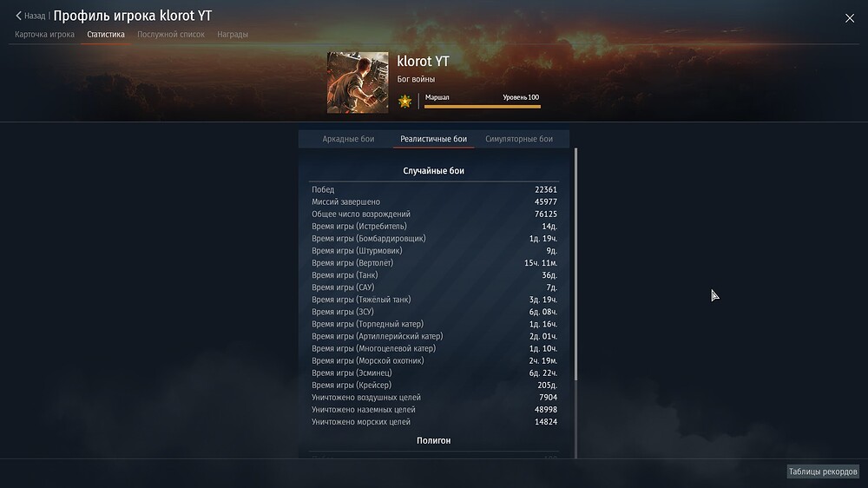Click the Полигон section header

coord(433,440)
